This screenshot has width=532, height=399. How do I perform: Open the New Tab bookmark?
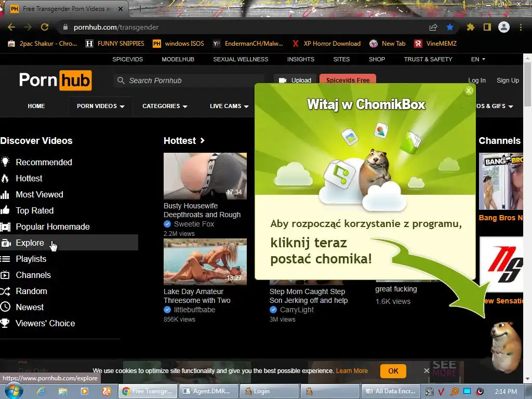pos(388,44)
